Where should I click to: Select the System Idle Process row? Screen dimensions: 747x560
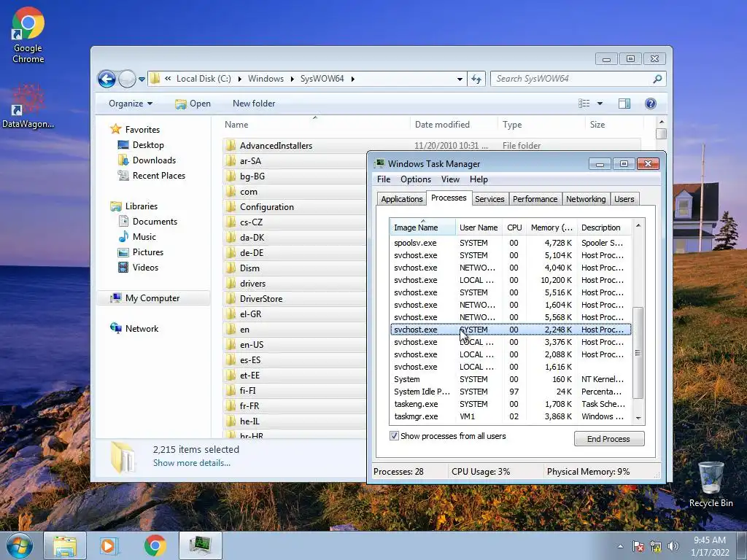[511, 392]
